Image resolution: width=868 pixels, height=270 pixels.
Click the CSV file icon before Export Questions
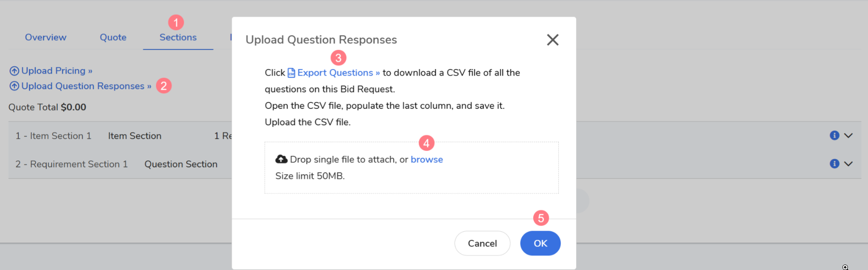(291, 73)
